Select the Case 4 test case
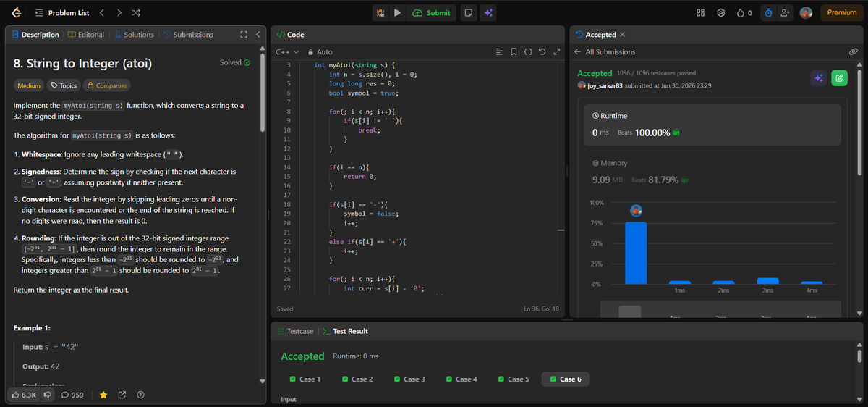Image resolution: width=868 pixels, height=407 pixels. (461, 379)
